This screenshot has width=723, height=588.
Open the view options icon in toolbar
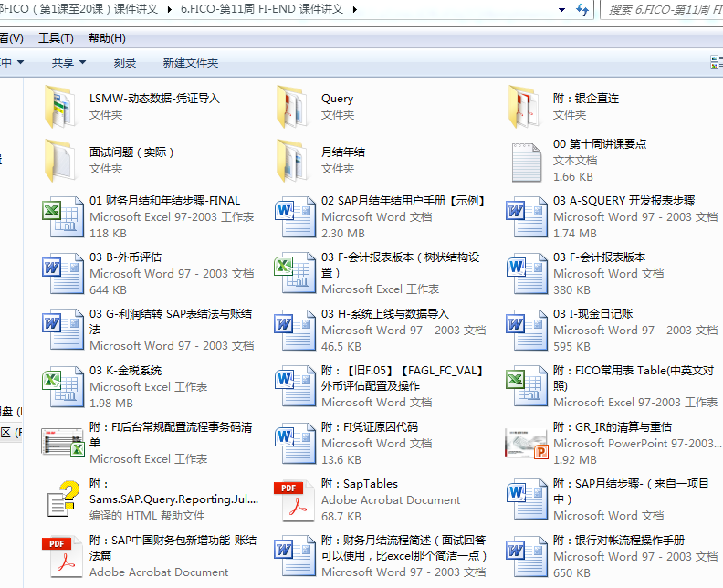coord(716,62)
